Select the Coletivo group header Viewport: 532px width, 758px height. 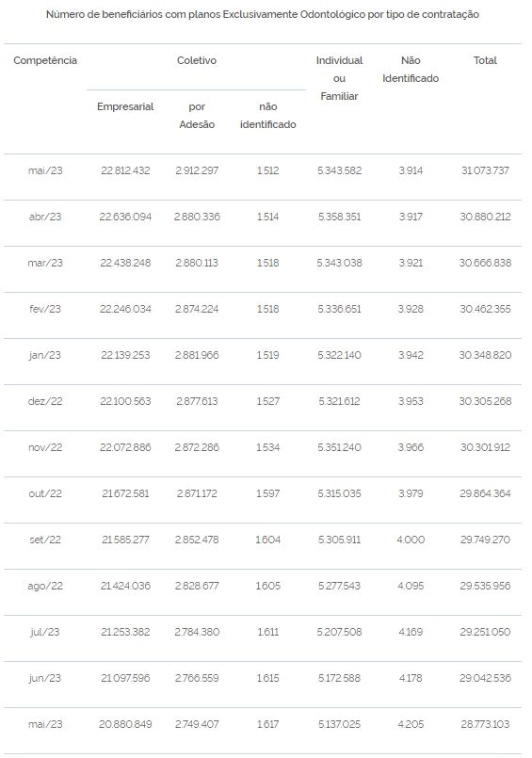tap(196, 60)
